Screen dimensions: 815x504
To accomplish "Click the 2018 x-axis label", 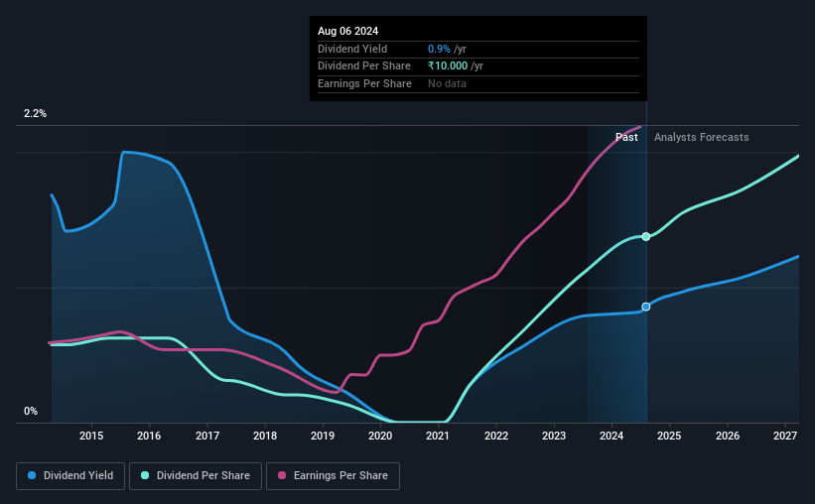I will 265,436.
